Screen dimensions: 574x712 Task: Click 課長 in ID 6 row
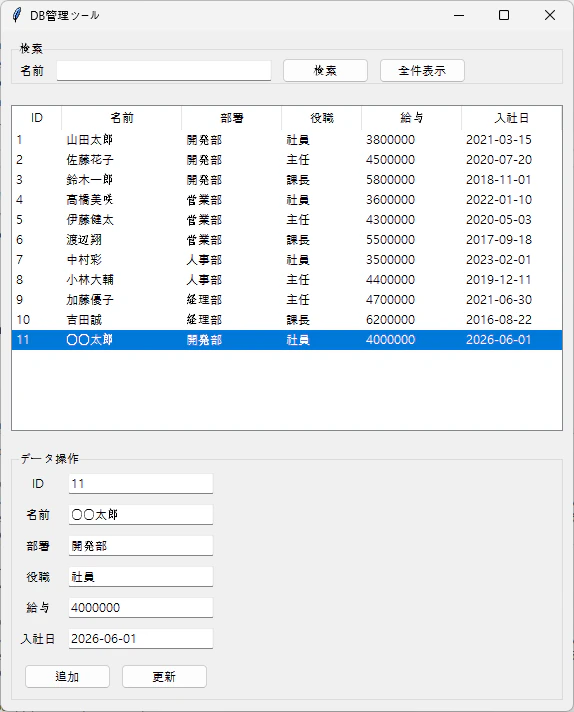[298, 240]
